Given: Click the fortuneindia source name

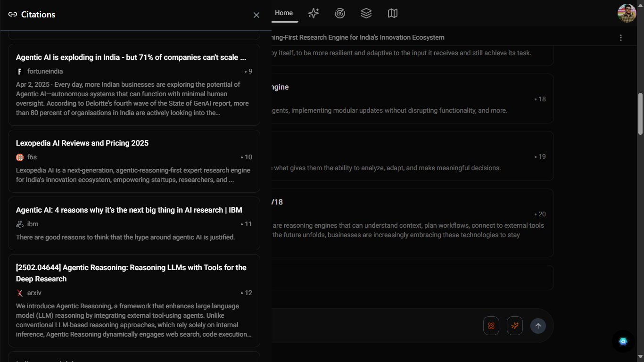Looking at the screenshot, I should [45, 72].
